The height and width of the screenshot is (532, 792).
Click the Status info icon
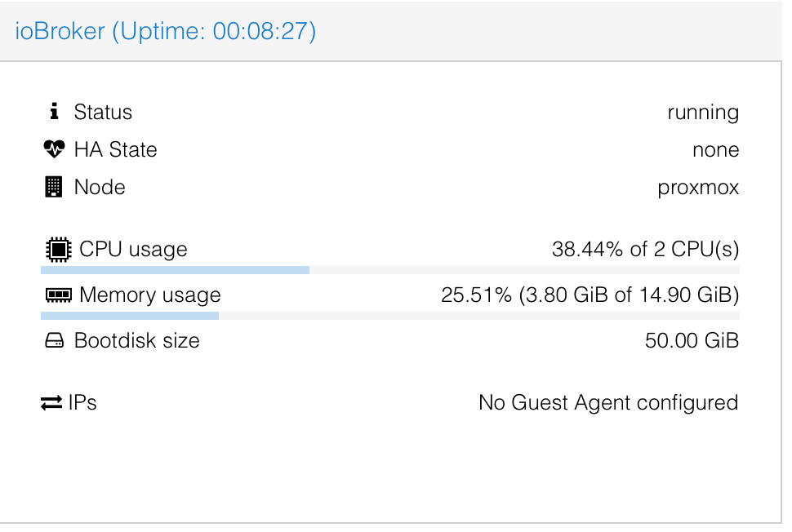pyautogui.click(x=54, y=111)
